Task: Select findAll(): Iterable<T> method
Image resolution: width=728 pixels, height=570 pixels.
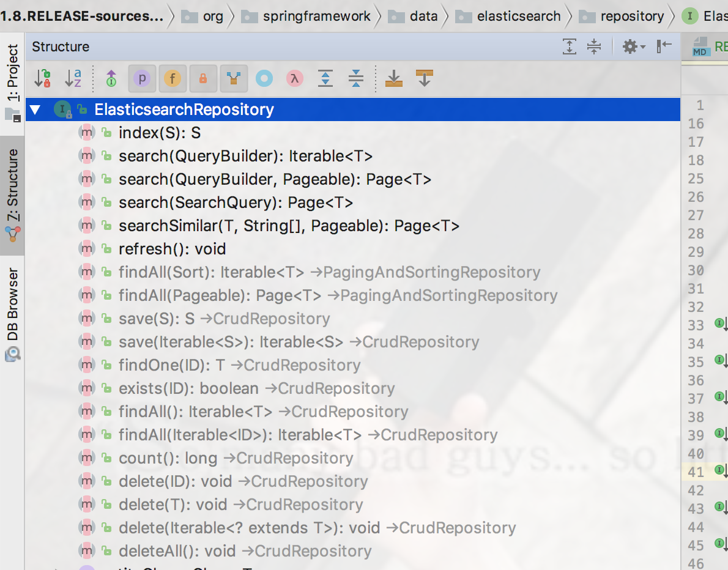Action: [353, 411]
